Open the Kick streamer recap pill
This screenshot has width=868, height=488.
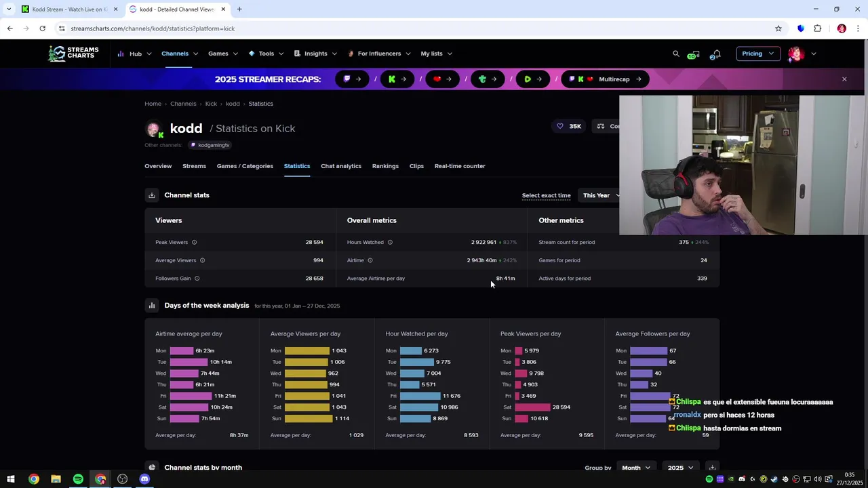point(397,79)
